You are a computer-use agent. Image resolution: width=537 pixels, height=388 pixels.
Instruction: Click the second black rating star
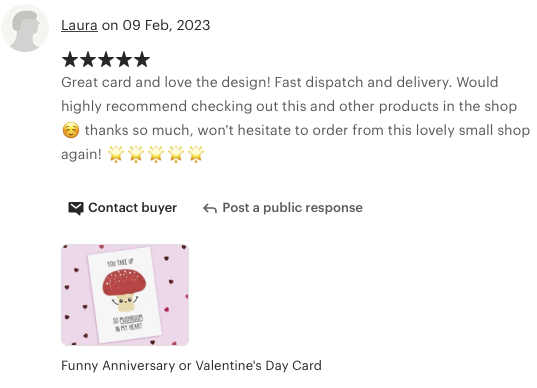click(88, 60)
